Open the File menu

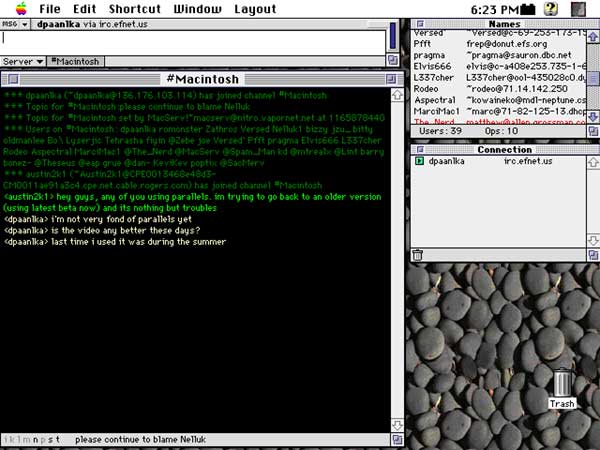[x=50, y=9]
